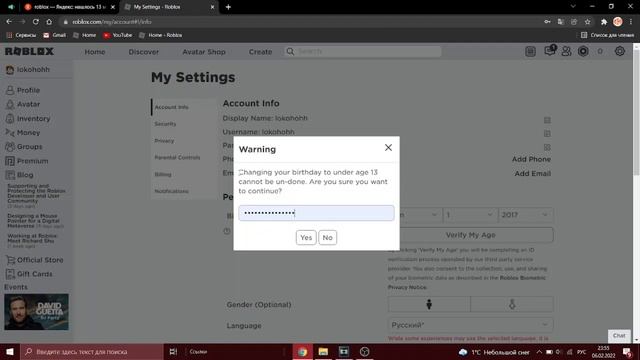Click the Add Email link
This screenshot has height=360, width=640.
point(532,173)
